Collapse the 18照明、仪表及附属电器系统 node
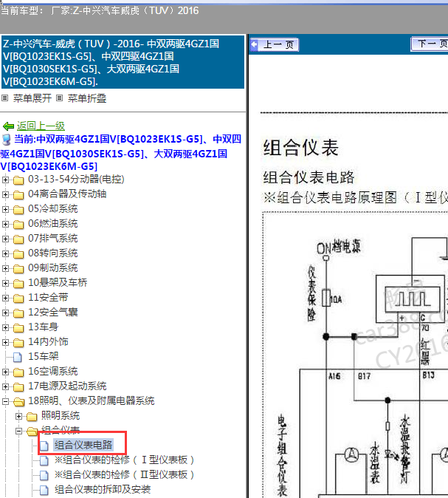Image resolution: width=448 pixels, height=498 pixels. click(x=5, y=401)
